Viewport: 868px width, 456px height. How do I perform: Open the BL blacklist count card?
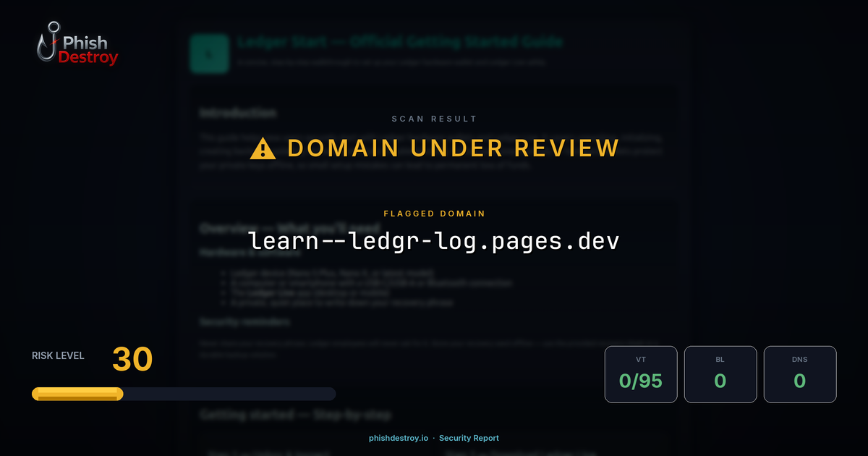pos(720,373)
